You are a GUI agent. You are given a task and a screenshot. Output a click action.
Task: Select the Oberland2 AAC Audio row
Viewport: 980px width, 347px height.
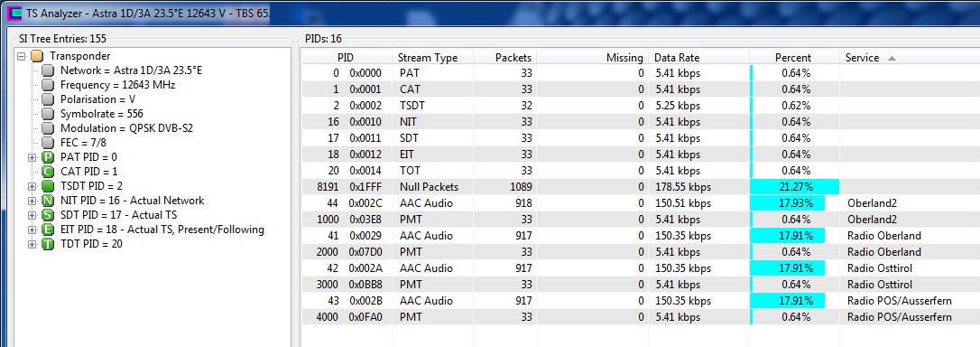click(641, 203)
